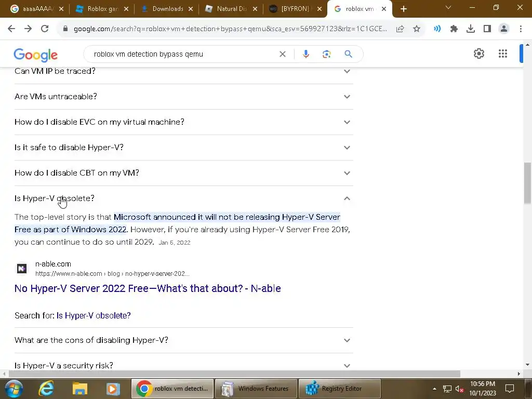The height and width of the screenshot is (399, 532).
Task: Open 'No Hyper-V Server 2022 Free' result
Action: click(148, 288)
